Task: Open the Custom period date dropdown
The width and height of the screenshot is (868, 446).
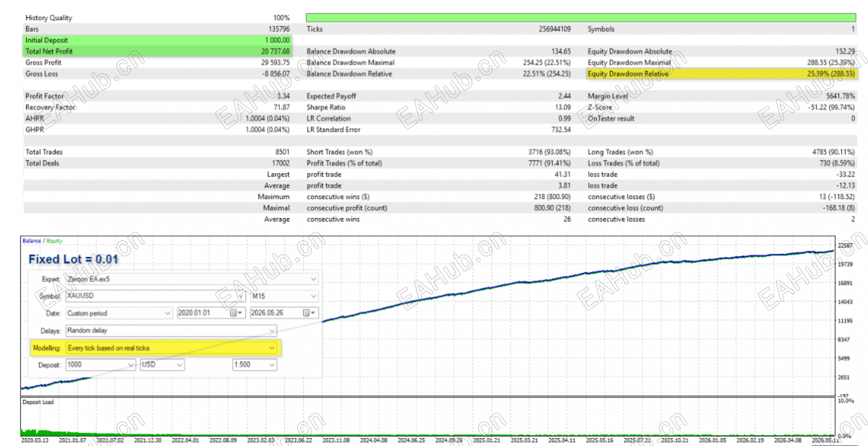Action: pos(119,314)
